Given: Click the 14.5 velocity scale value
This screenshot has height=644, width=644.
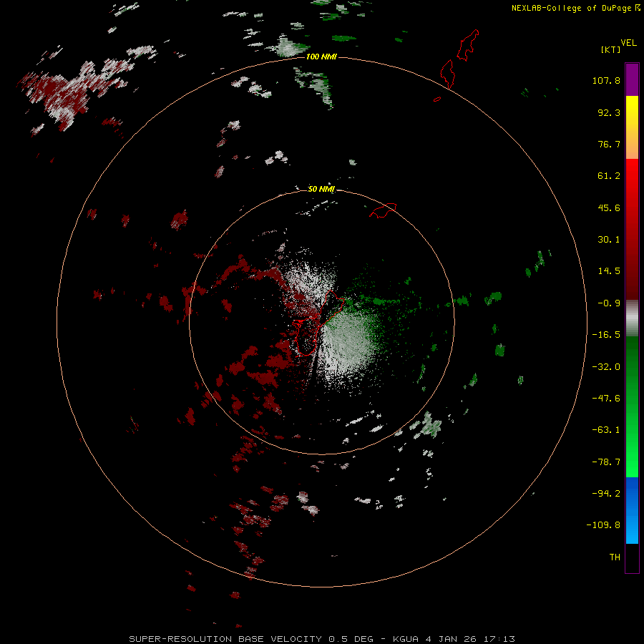Looking at the screenshot, I should 609,271.
